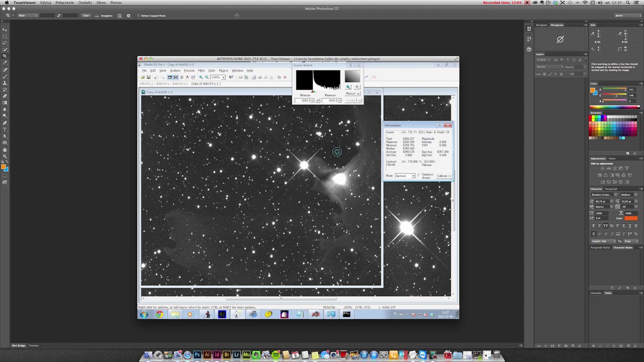Image resolution: width=644 pixels, height=362 pixels.
Task: Toggle lock transparent pixels in Layers panel
Action: pos(544,74)
